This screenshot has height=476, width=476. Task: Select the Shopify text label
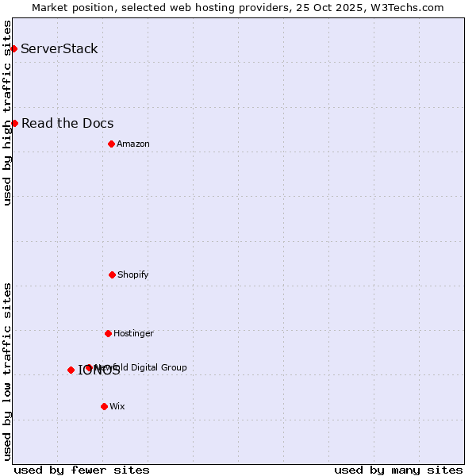[x=133, y=274]
